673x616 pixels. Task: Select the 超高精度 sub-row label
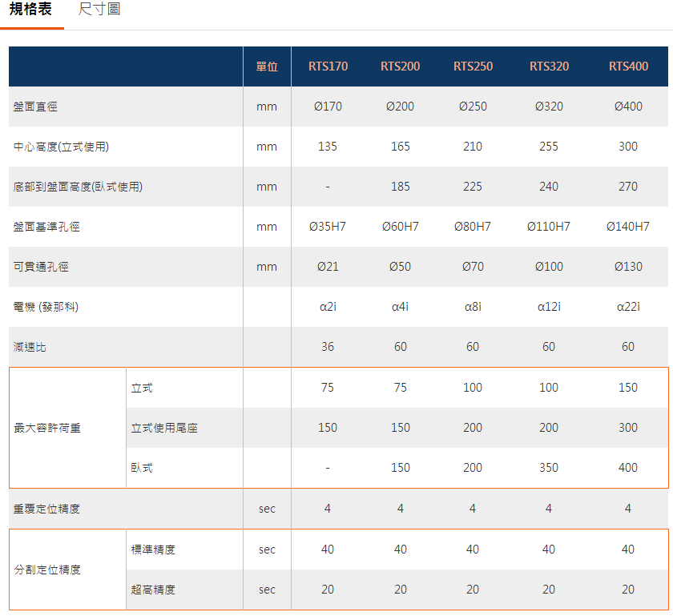coord(153,590)
